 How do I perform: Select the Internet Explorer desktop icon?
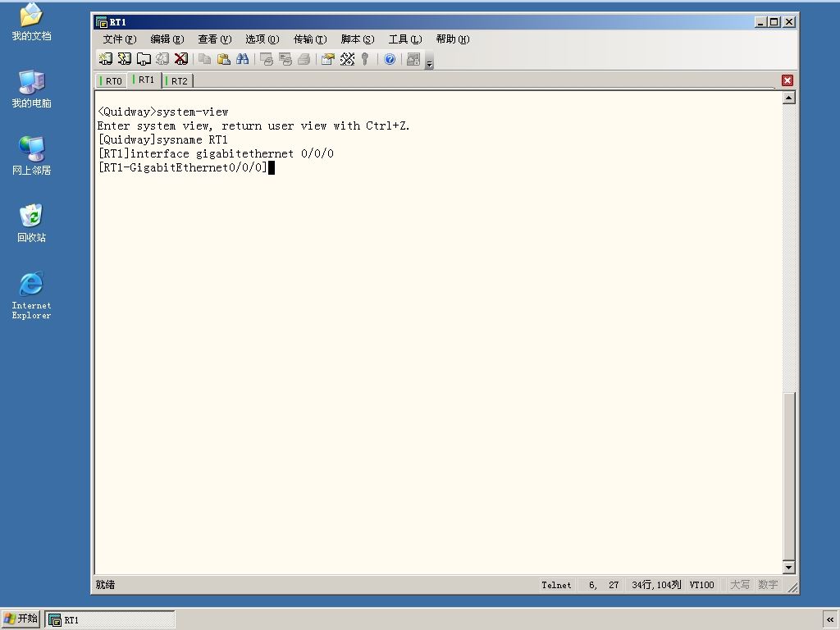pos(31,295)
